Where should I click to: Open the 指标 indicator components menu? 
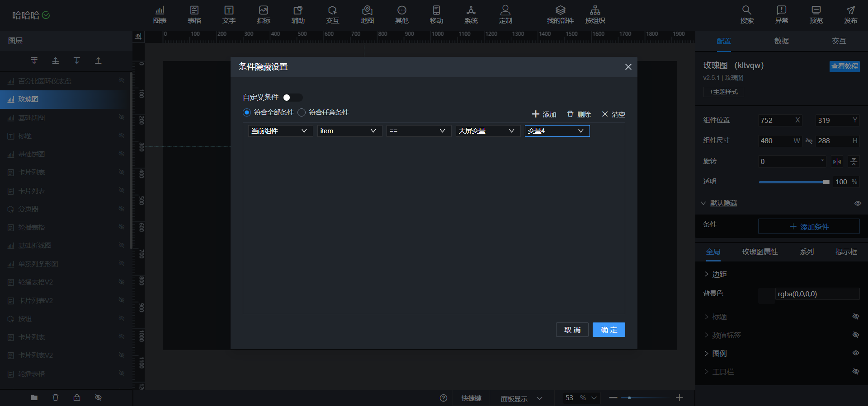[x=264, y=15]
